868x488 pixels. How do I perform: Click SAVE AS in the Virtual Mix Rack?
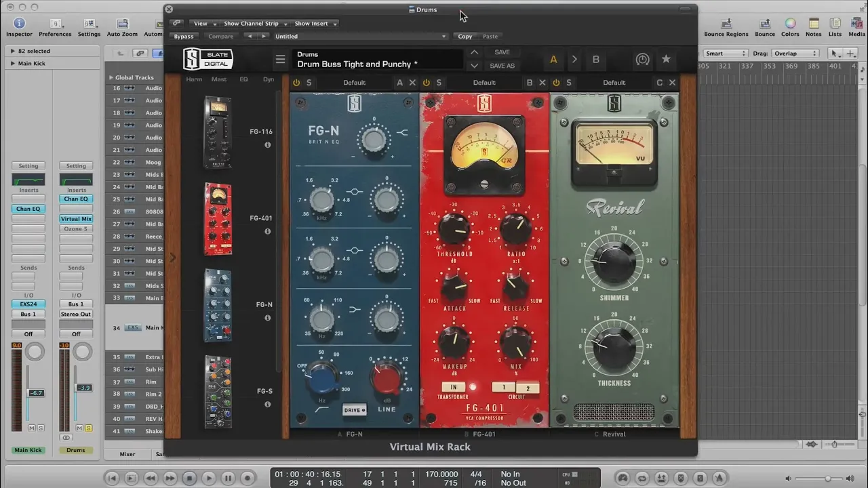pos(502,66)
